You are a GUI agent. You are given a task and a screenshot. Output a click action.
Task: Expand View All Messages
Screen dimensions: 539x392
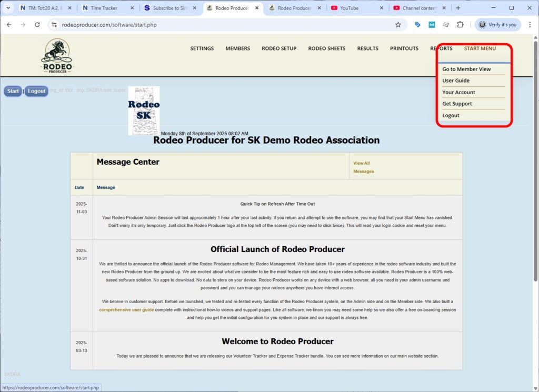click(363, 167)
